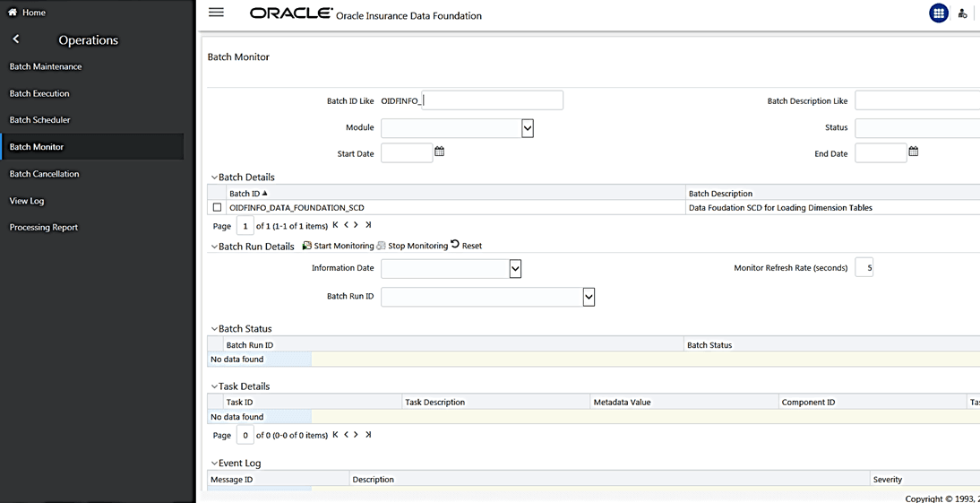Click the Reset icon
The height and width of the screenshot is (503, 980).
coord(455,246)
